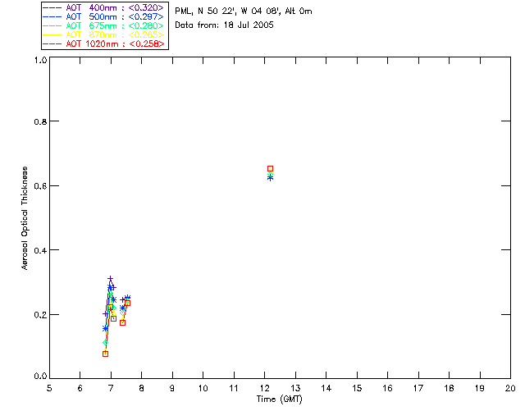This screenshot has width=525, height=420.
Task: Click the red square marker near 12 GMT
Action: coord(270,168)
